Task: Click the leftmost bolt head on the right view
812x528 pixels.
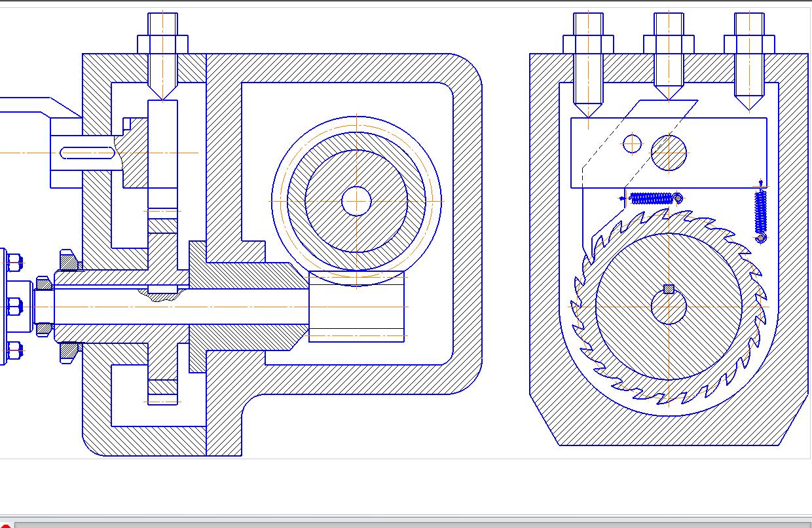Action: click(588, 44)
